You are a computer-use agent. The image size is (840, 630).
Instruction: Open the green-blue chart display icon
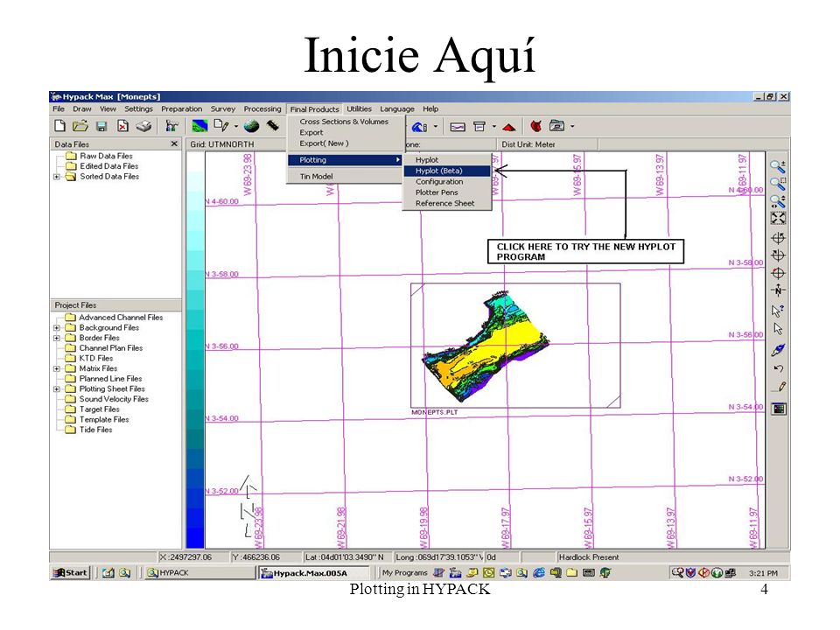(x=199, y=126)
